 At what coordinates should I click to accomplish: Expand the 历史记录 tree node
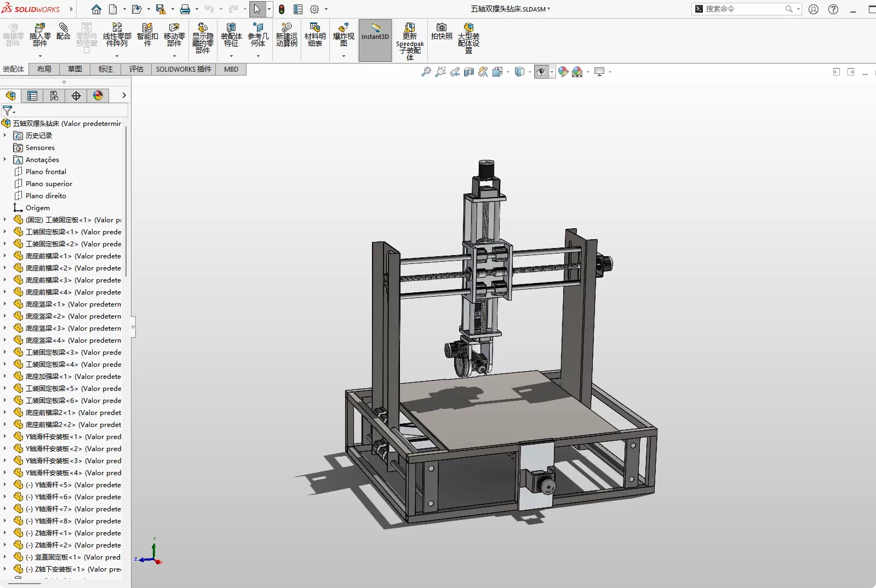coord(5,135)
